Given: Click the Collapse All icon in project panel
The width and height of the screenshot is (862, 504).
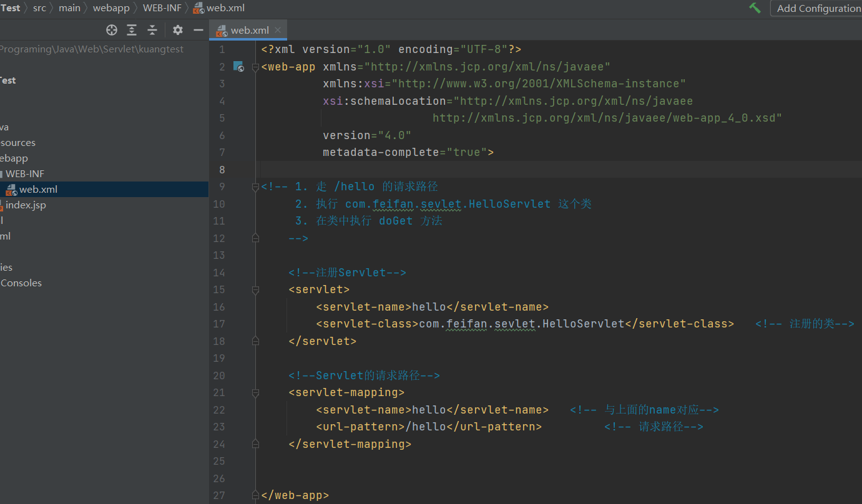Looking at the screenshot, I should [152, 30].
